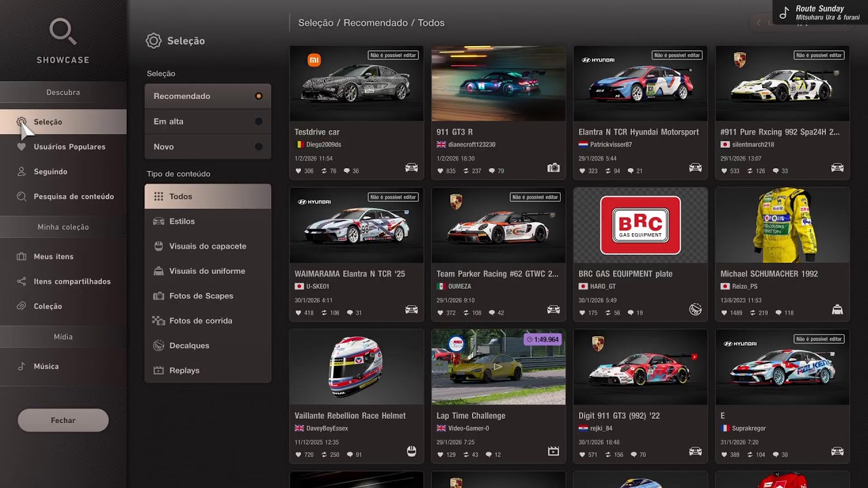Click reshare icon on Testdrive car
This screenshot has height=488, width=868.
pyautogui.click(x=324, y=171)
